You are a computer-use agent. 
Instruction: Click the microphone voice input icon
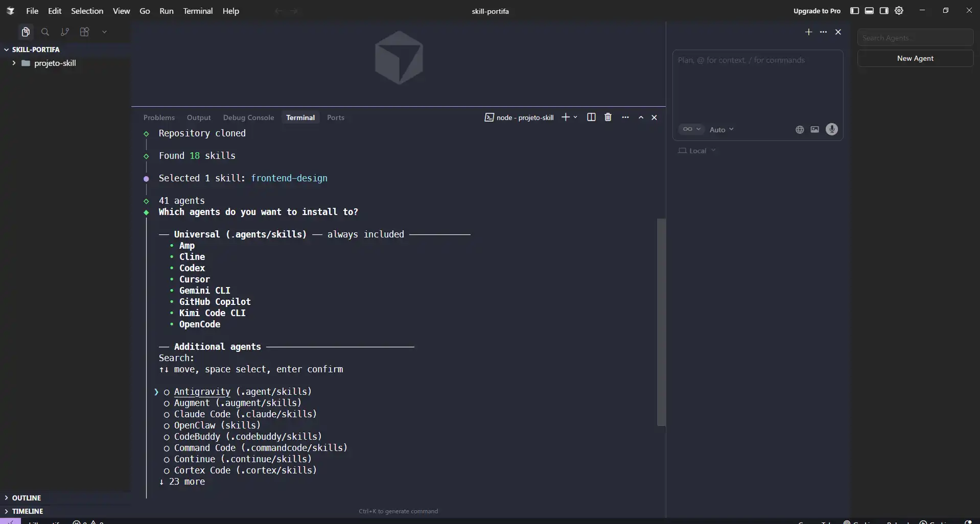point(831,130)
